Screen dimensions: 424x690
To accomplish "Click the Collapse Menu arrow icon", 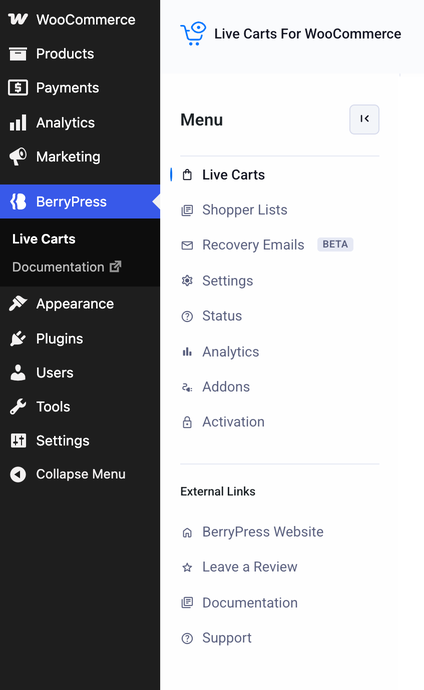I will [18, 474].
